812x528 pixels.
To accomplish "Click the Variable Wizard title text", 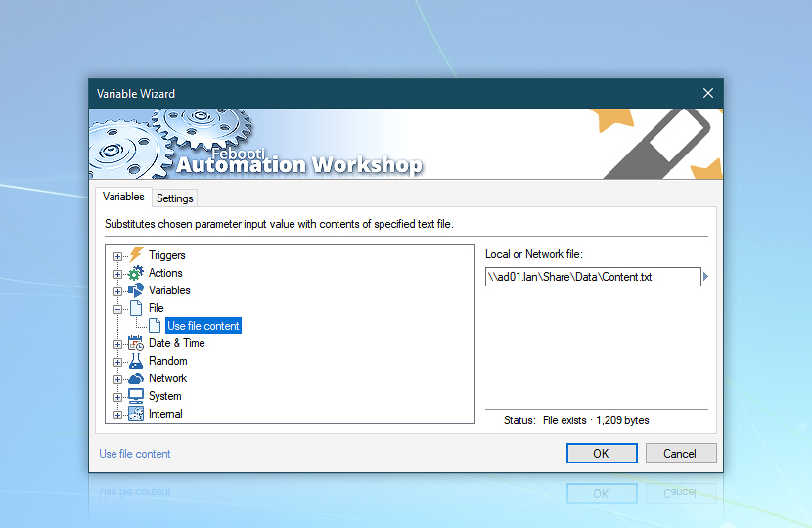I will click(136, 94).
